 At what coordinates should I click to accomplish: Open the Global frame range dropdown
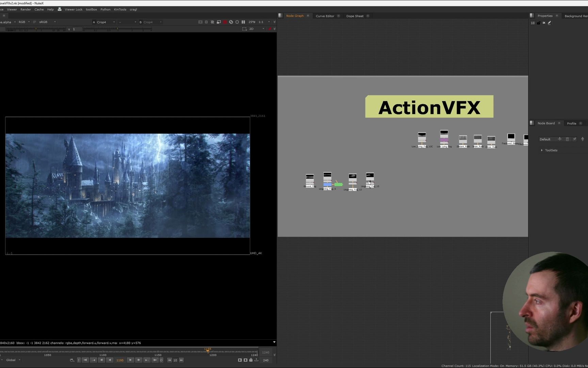(x=13, y=360)
